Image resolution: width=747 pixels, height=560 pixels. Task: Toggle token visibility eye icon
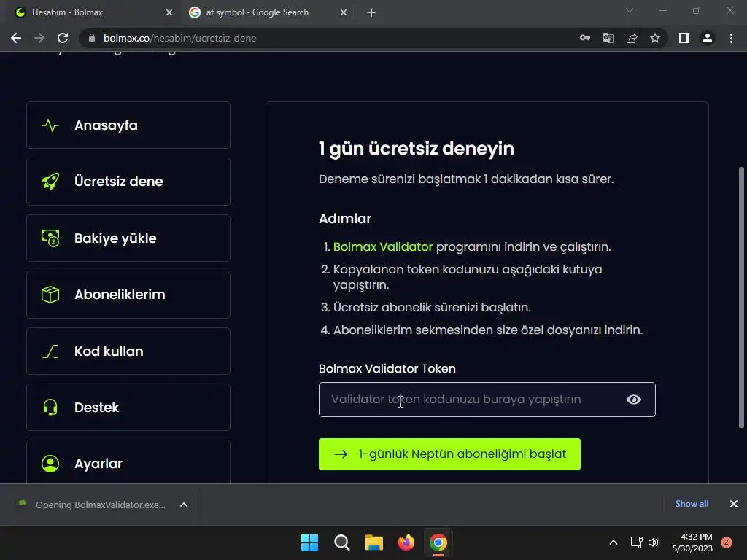pos(634,400)
